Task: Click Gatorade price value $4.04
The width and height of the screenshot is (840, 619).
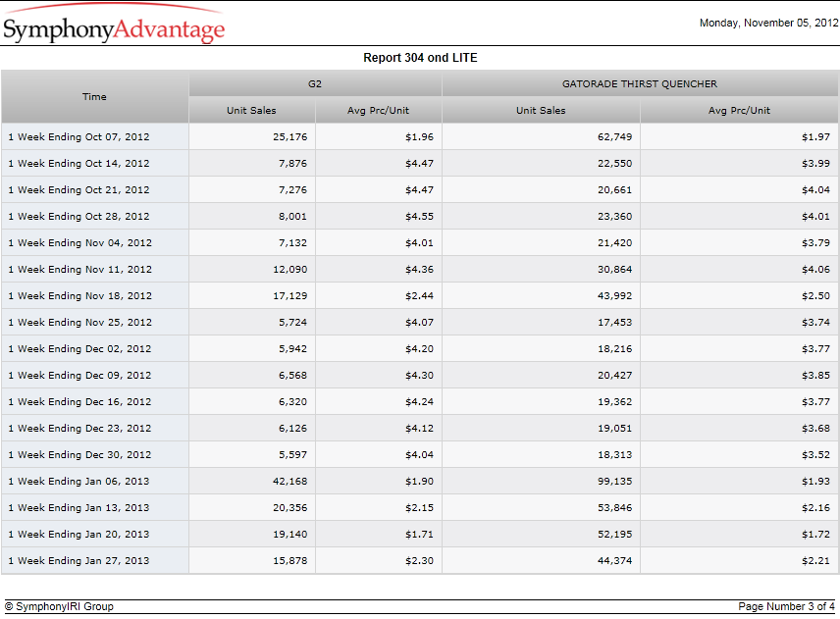Action: (x=815, y=189)
